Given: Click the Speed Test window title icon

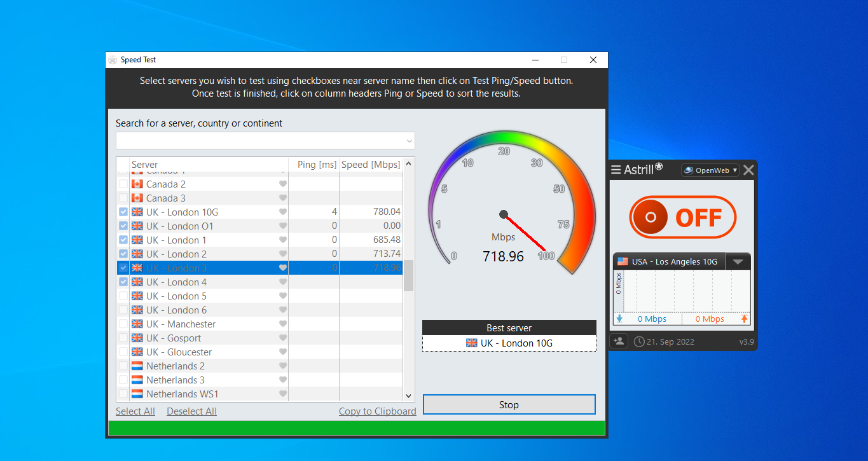Looking at the screenshot, I should coord(113,60).
